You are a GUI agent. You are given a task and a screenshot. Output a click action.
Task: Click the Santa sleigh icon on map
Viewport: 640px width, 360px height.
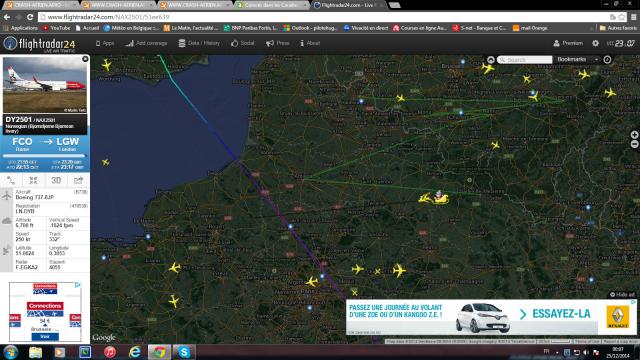(434, 198)
